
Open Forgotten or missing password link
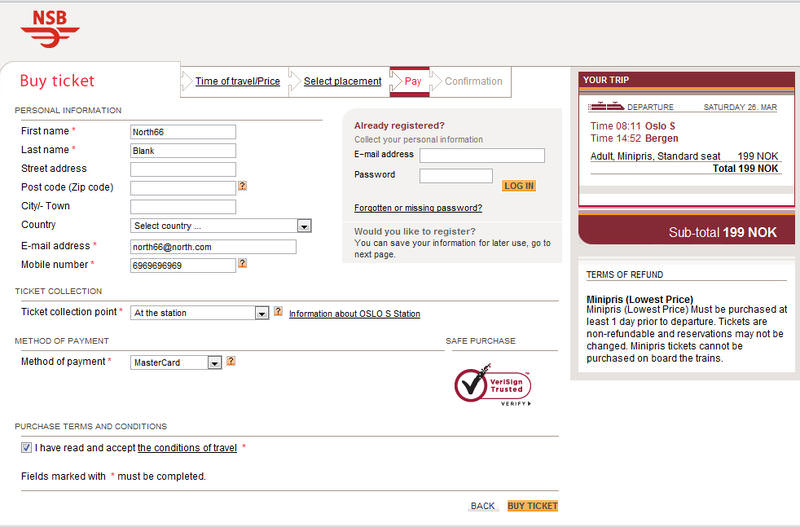pos(418,208)
